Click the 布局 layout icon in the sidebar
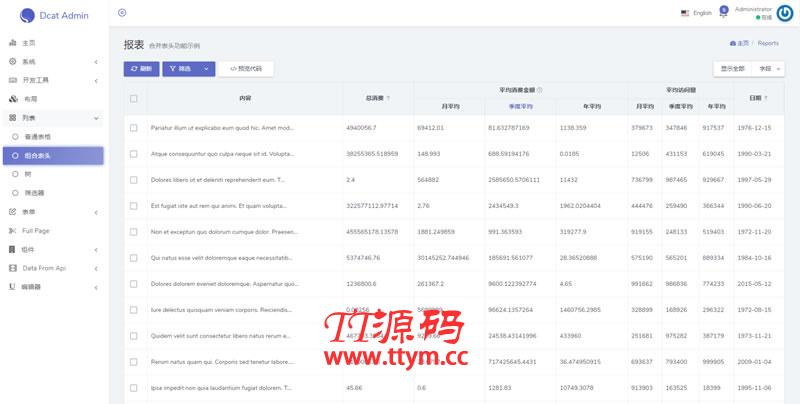The image size is (800, 404). [13, 99]
